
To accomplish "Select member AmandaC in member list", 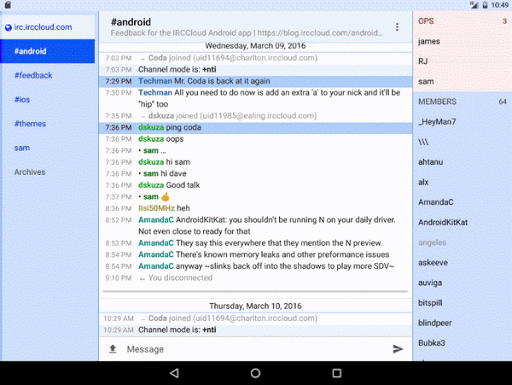I will coord(462,202).
